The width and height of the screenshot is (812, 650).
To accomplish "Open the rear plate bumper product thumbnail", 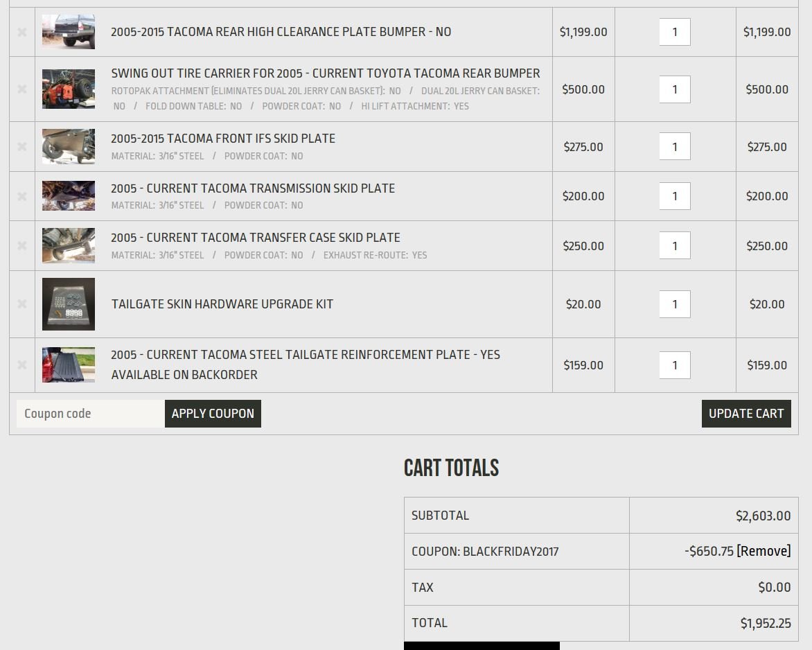I will point(69,32).
